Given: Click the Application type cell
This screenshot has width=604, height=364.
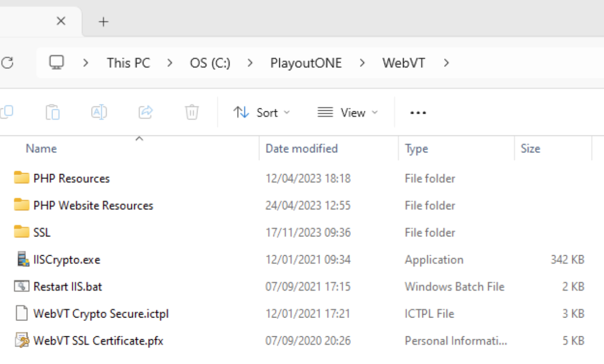Looking at the screenshot, I should tap(434, 260).
